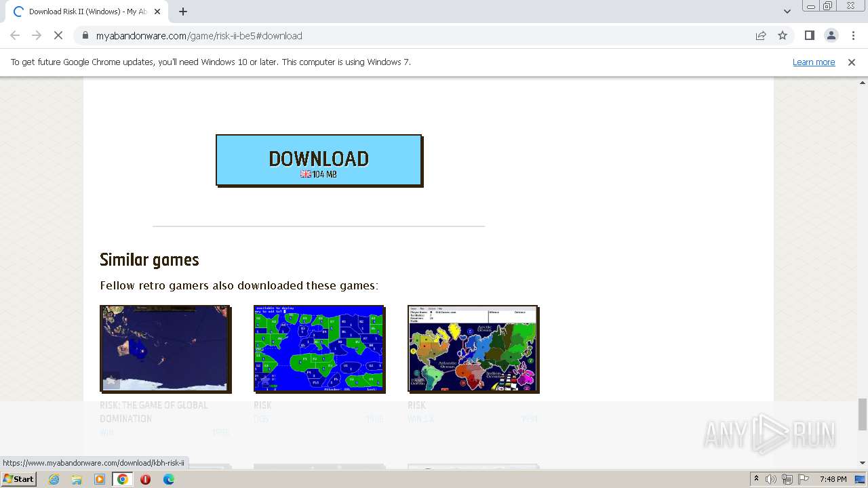Open Opera browser from taskbar
This screenshot has height=488, width=868.
pos(145,479)
